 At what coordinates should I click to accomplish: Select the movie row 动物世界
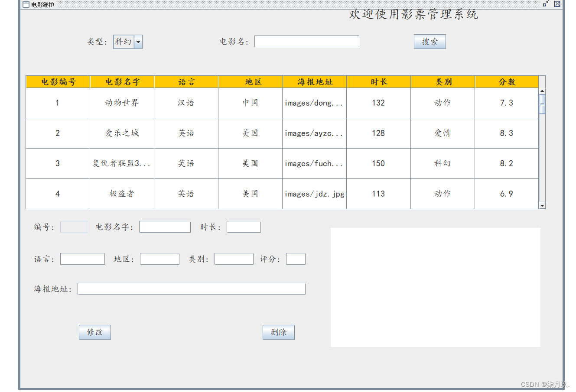pyautogui.click(x=282, y=103)
